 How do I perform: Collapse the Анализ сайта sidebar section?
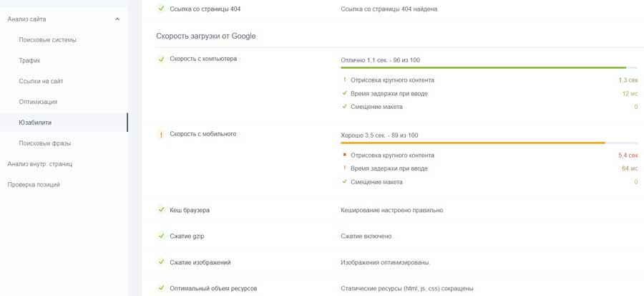tap(117, 19)
